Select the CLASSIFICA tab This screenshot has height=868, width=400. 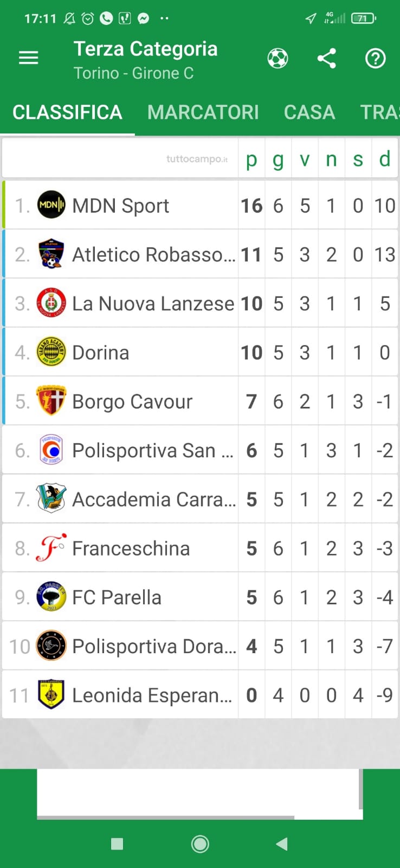tap(67, 112)
